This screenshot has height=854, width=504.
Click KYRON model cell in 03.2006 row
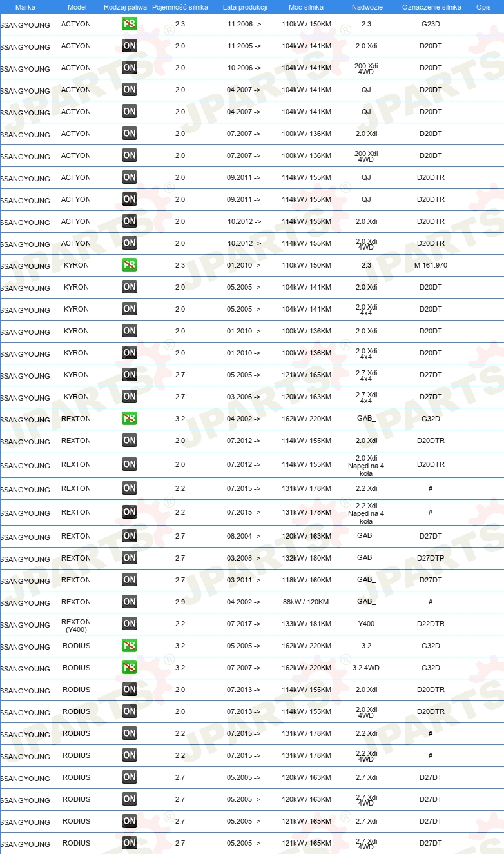76,397
